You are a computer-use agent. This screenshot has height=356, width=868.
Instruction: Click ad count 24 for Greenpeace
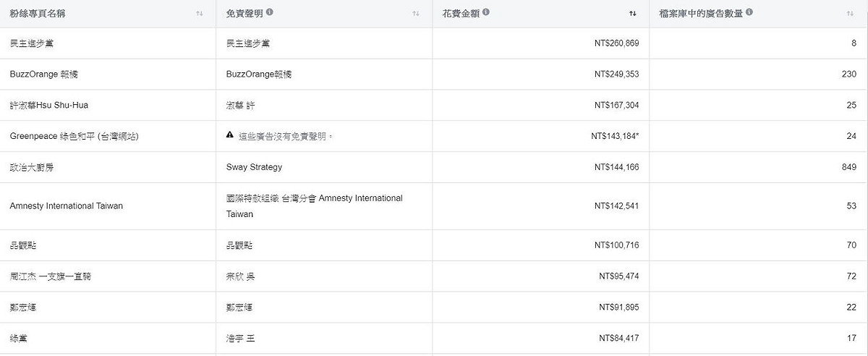[x=851, y=136]
